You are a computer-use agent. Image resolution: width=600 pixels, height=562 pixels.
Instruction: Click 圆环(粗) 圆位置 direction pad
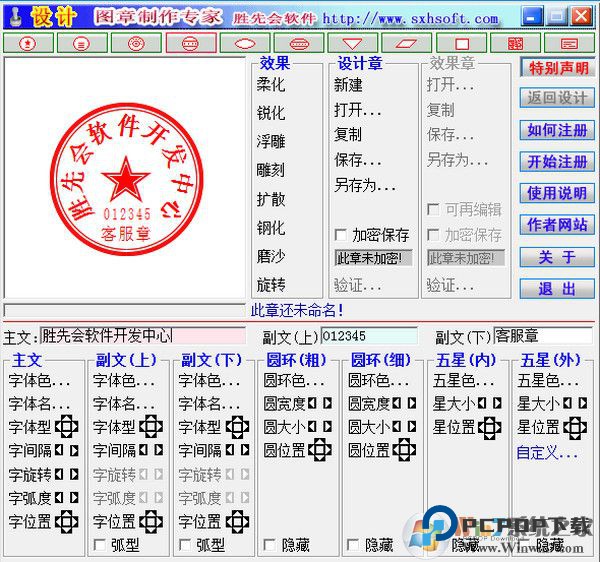tap(320, 450)
